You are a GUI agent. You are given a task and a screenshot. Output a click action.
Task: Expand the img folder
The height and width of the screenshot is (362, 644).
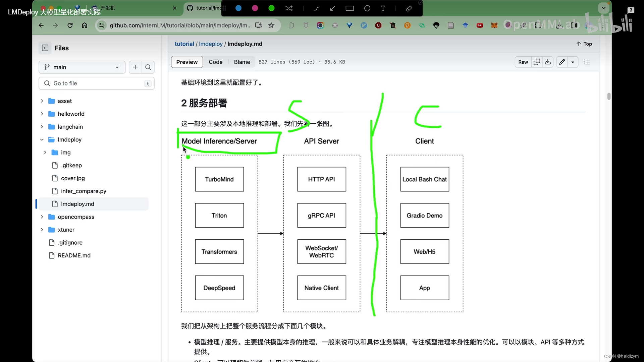45,153
